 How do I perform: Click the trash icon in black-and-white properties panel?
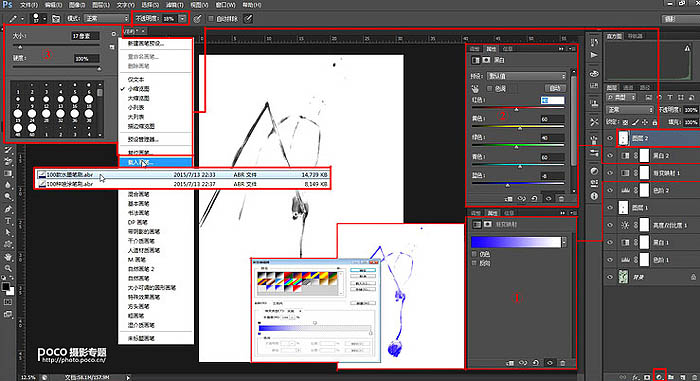[562, 198]
